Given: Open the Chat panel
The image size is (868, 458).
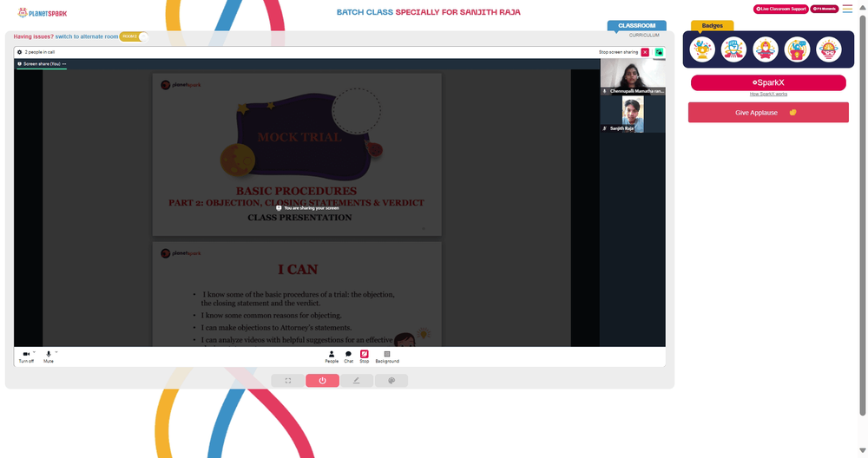Looking at the screenshot, I should (348, 357).
